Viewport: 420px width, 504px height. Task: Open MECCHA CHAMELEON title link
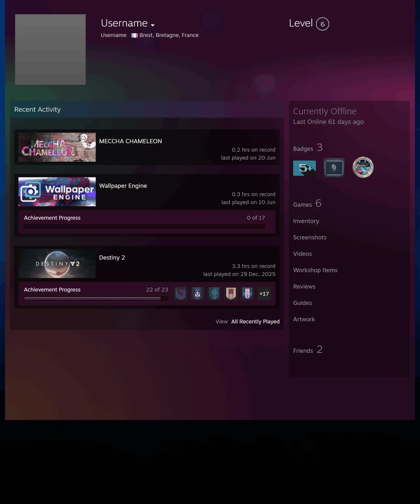[x=130, y=141]
